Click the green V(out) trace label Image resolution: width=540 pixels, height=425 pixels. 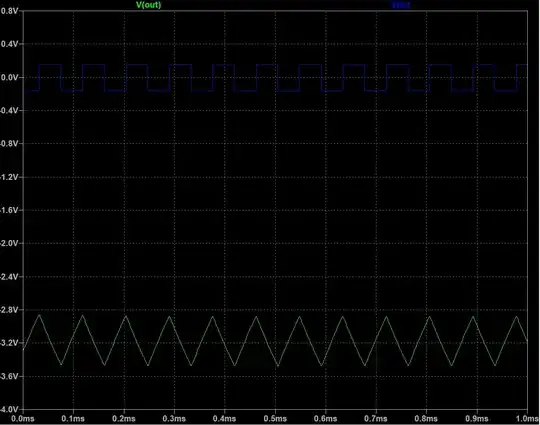point(148,5)
